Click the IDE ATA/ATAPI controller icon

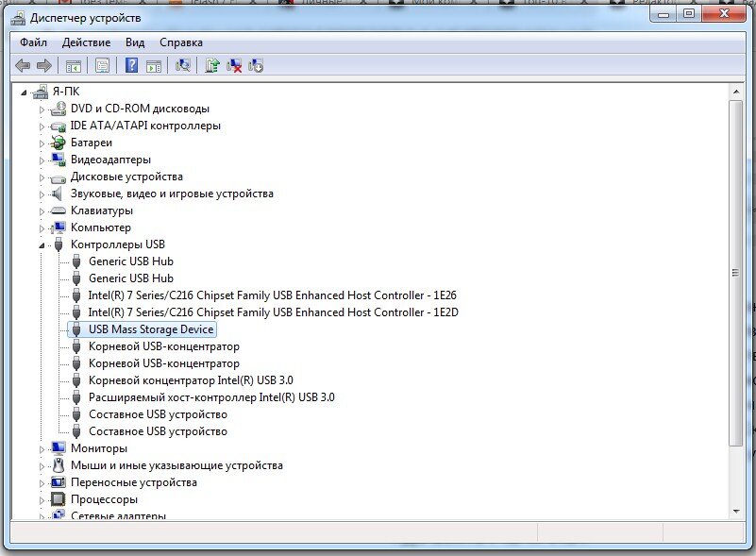pyautogui.click(x=59, y=126)
